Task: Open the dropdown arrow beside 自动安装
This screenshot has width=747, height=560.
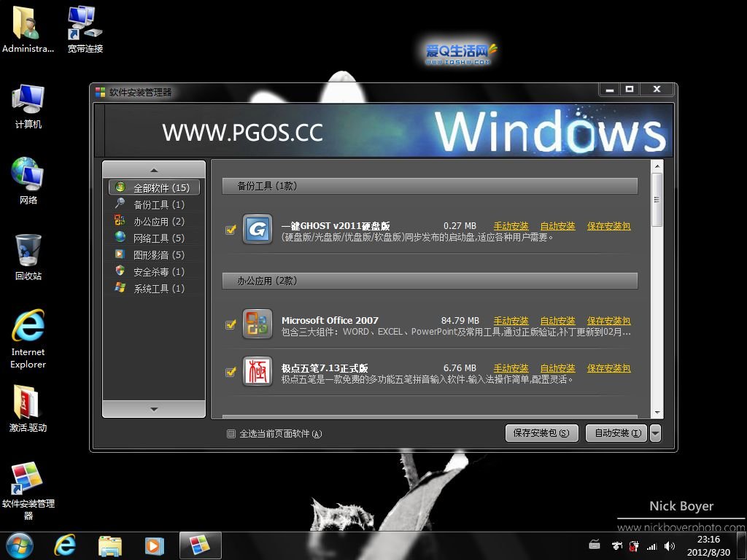Action: [x=656, y=433]
